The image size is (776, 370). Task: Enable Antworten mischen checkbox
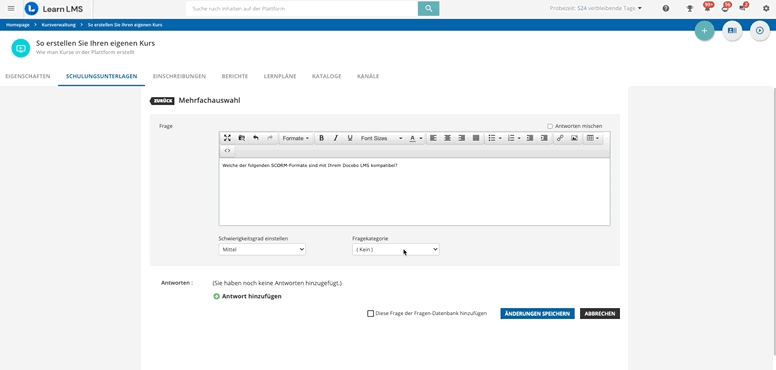(x=550, y=126)
